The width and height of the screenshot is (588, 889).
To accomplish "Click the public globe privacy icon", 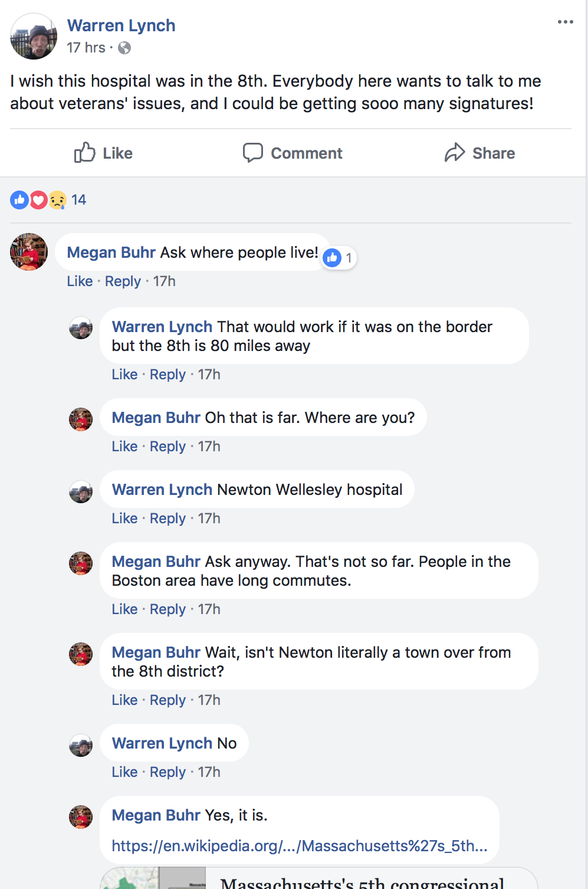I will point(124,48).
